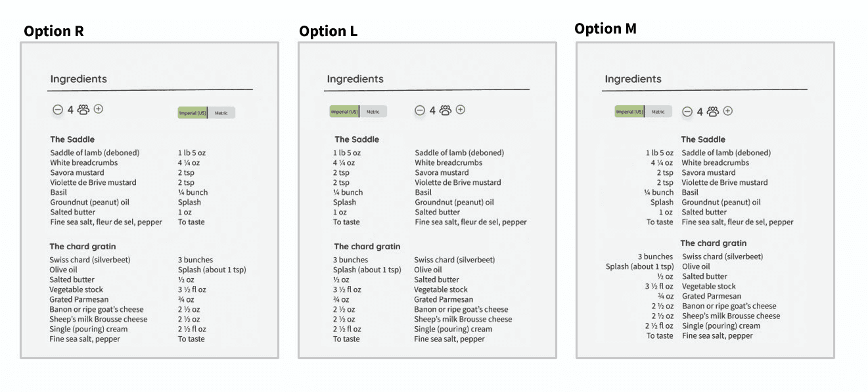Decrease servings with minus icon in Option R
The width and height of the screenshot is (868, 392).
(58, 110)
